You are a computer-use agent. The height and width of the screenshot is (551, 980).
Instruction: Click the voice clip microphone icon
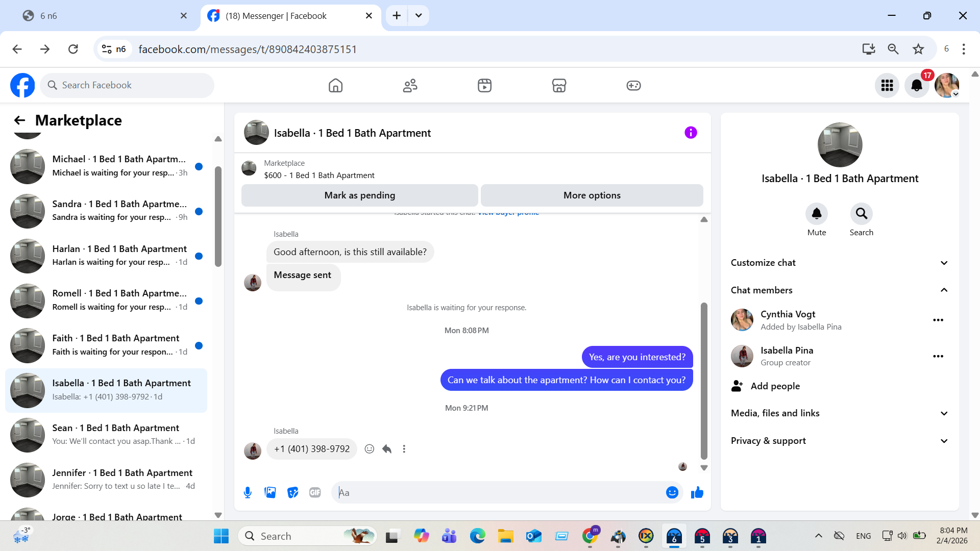(248, 492)
